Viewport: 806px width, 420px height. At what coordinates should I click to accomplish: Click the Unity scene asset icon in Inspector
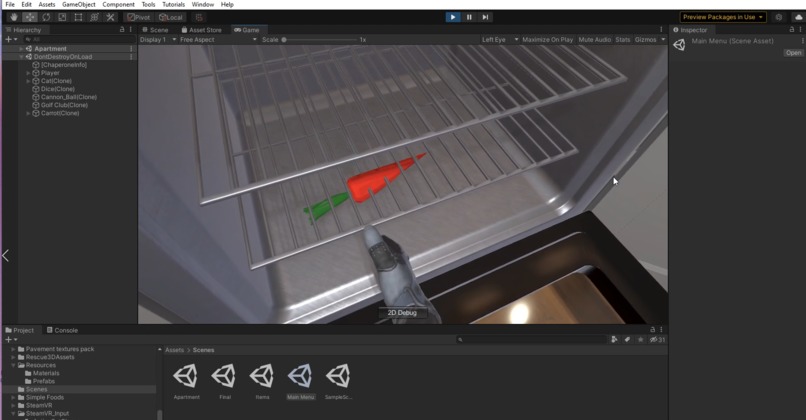click(x=680, y=44)
